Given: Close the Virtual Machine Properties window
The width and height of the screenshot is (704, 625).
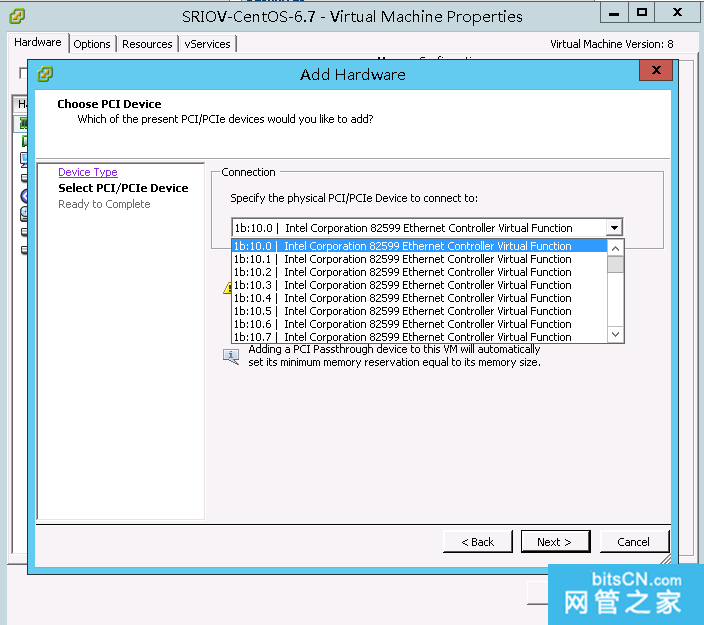Looking at the screenshot, I should click(678, 13).
